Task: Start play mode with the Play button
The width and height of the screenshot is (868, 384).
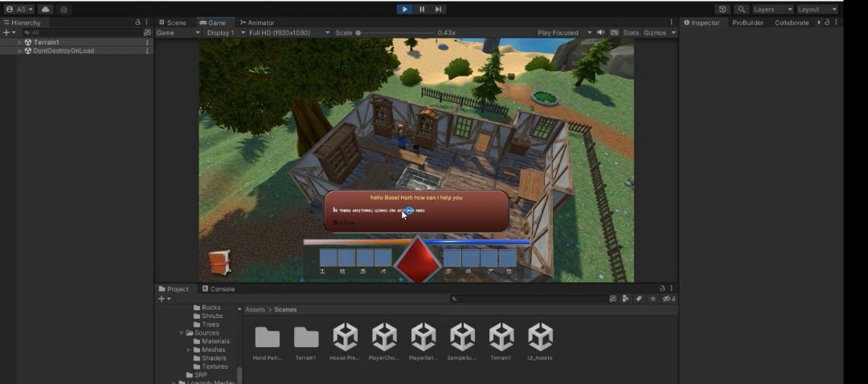Action: [x=404, y=9]
